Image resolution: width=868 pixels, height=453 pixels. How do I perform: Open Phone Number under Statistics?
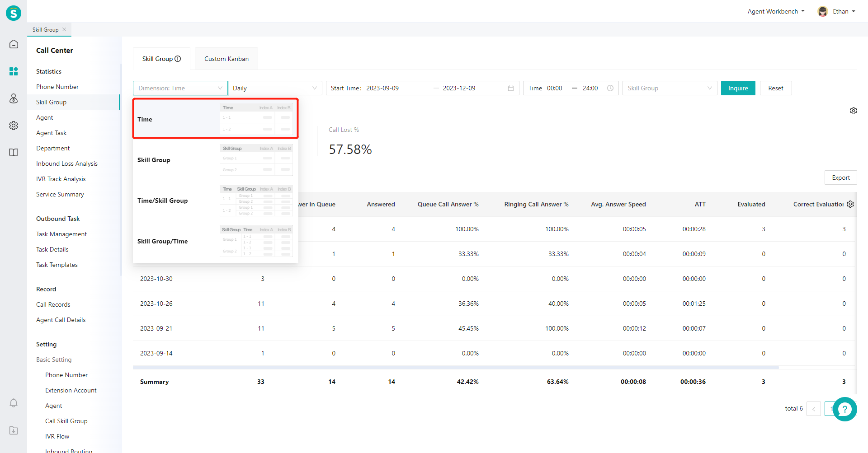click(57, 87)
